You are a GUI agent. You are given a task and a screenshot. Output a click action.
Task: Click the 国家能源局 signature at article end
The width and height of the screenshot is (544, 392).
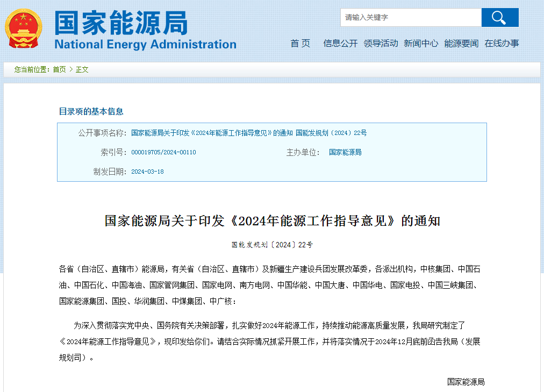[x=466, y=382]
